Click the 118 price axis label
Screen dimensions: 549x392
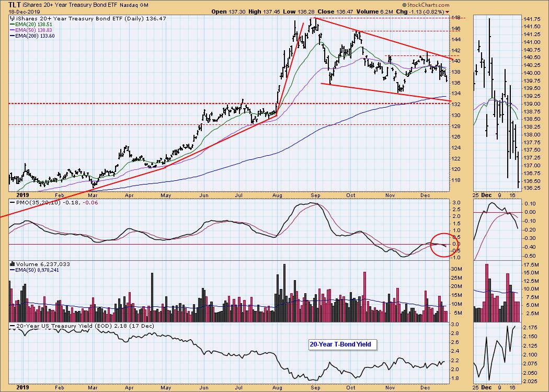click(x=455, y=180)
